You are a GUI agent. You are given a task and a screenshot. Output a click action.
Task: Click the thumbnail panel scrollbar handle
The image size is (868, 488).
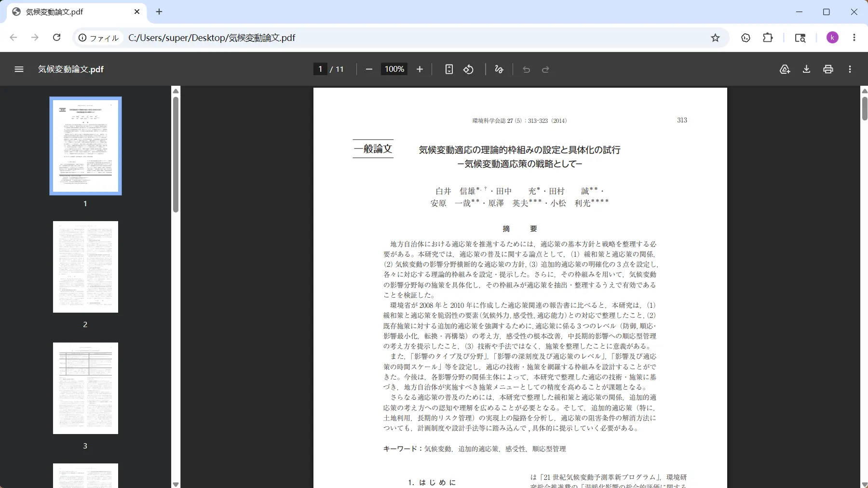pyautogui.click(x=176, y=154)
